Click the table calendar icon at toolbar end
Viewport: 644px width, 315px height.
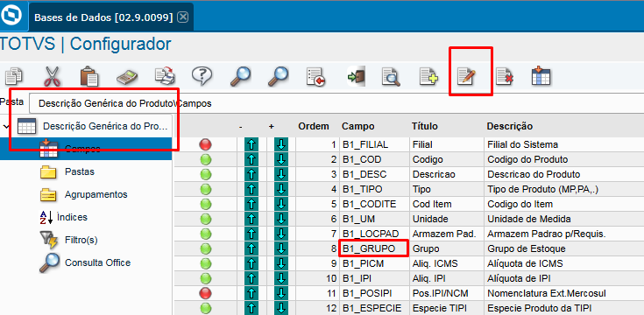(541, 76)
